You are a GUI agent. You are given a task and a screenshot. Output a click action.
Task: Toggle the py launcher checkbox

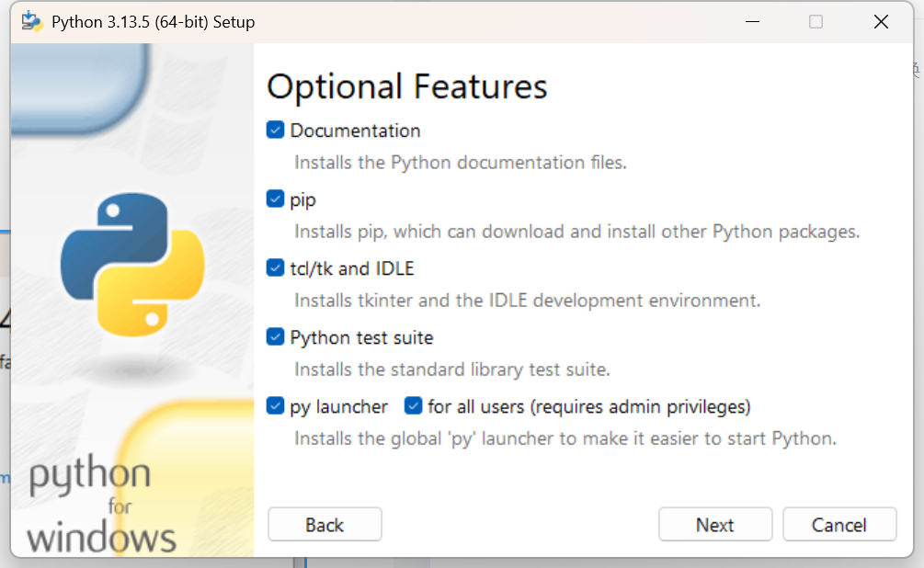274,405
